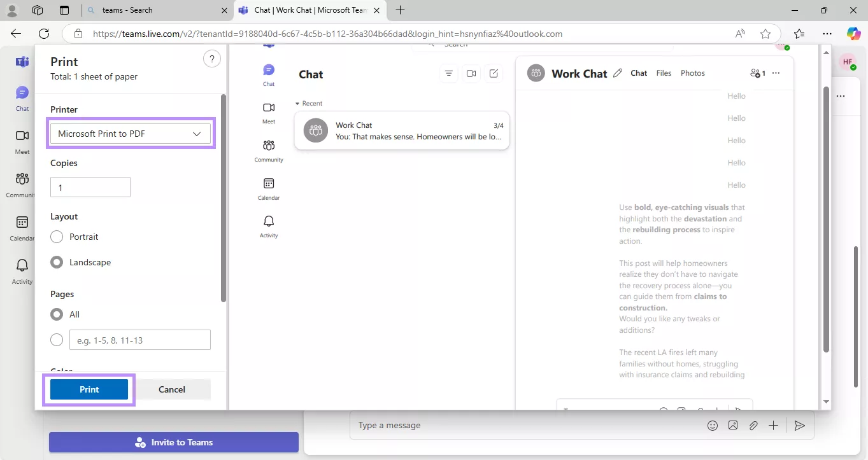This screenshot has width=868, height=460.
Task: Open the Photos tab of Work Chat
Action: point(692,73)
